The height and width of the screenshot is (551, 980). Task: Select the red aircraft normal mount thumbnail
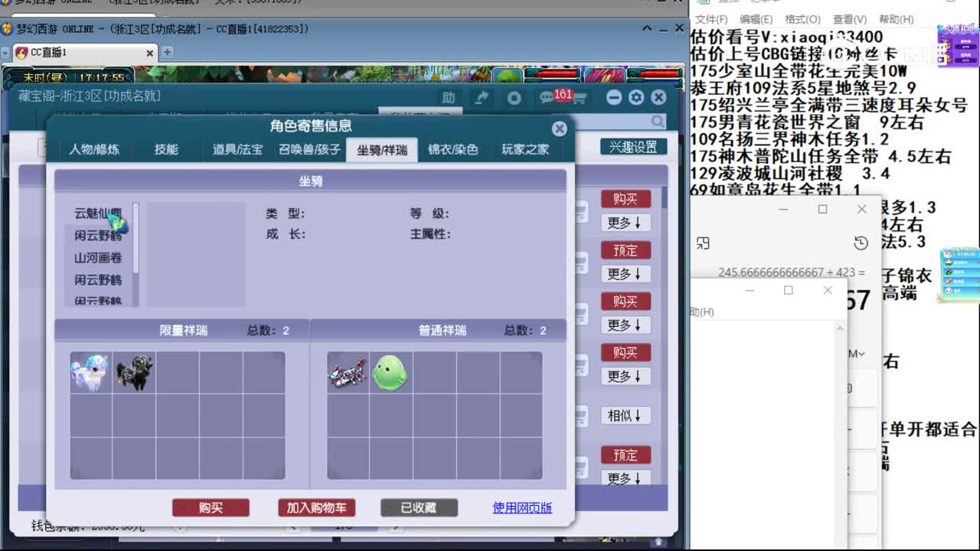click(348, 373)
